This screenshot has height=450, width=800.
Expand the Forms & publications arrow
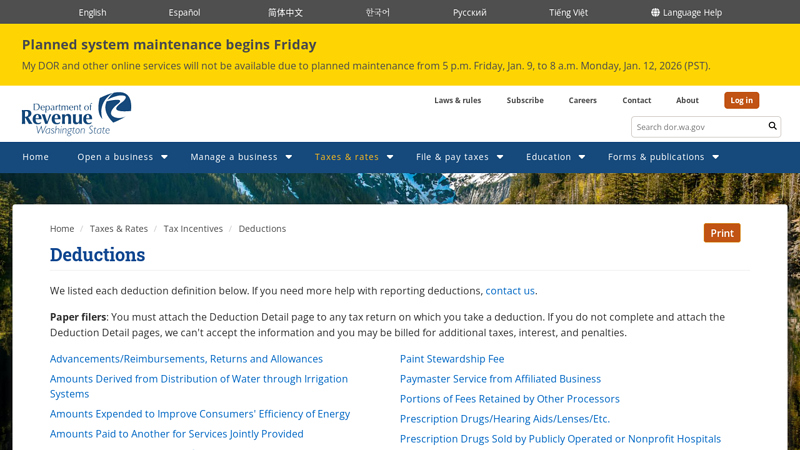[716, 157]
